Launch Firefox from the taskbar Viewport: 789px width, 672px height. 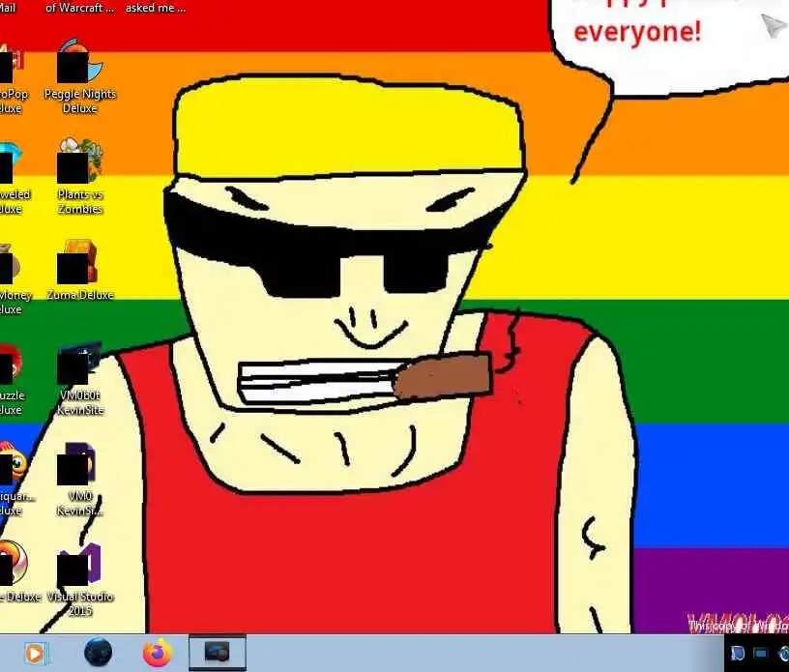tap(157, 653)
